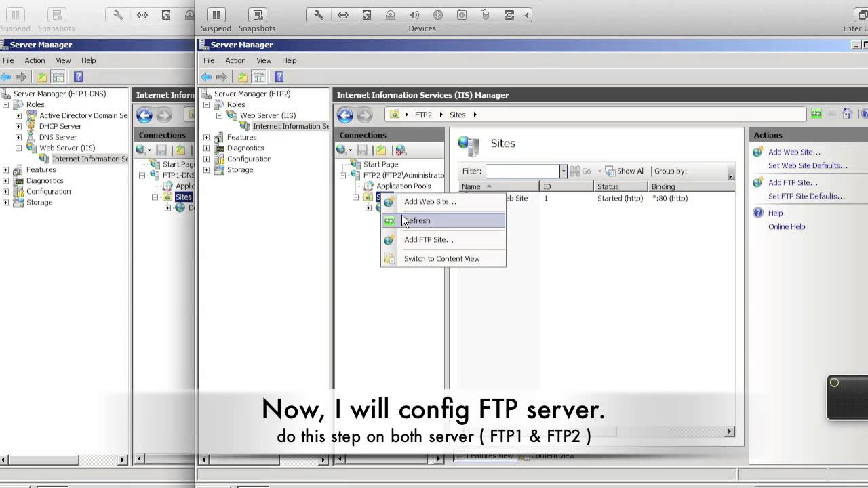Click the mouse device icon in toolbar
This screenshot has width=868, height=488.
pos(485,15)
